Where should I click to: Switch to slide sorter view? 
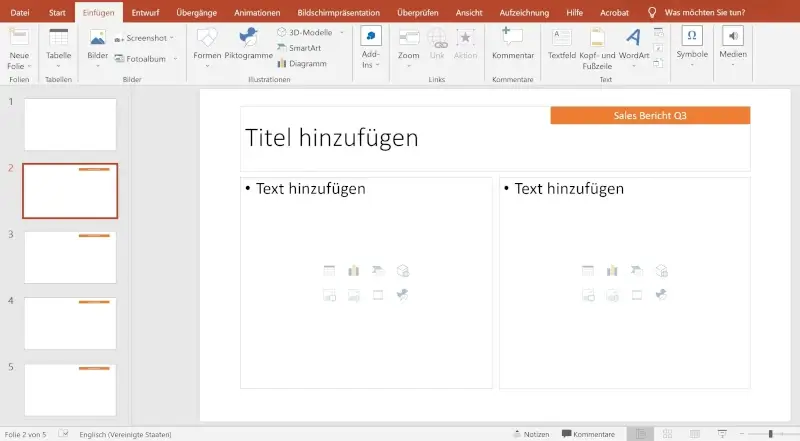click(x=667, y=434)
